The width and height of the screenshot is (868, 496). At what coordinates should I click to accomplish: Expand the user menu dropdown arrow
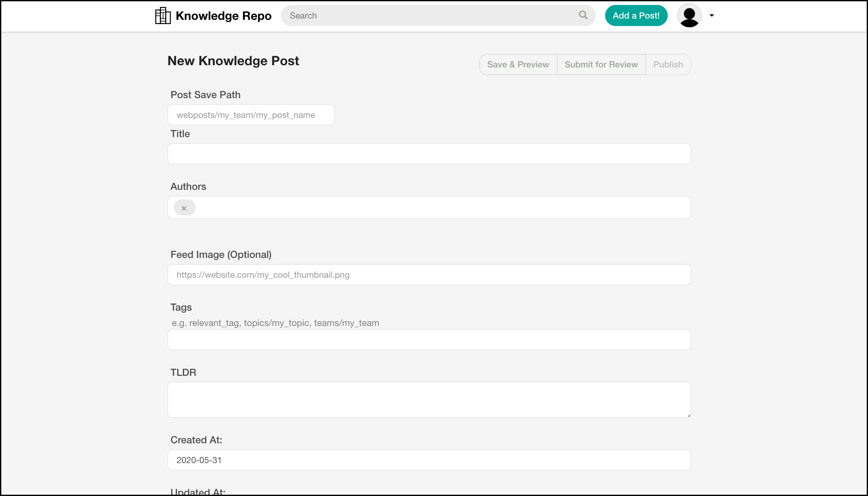(711, 15)
